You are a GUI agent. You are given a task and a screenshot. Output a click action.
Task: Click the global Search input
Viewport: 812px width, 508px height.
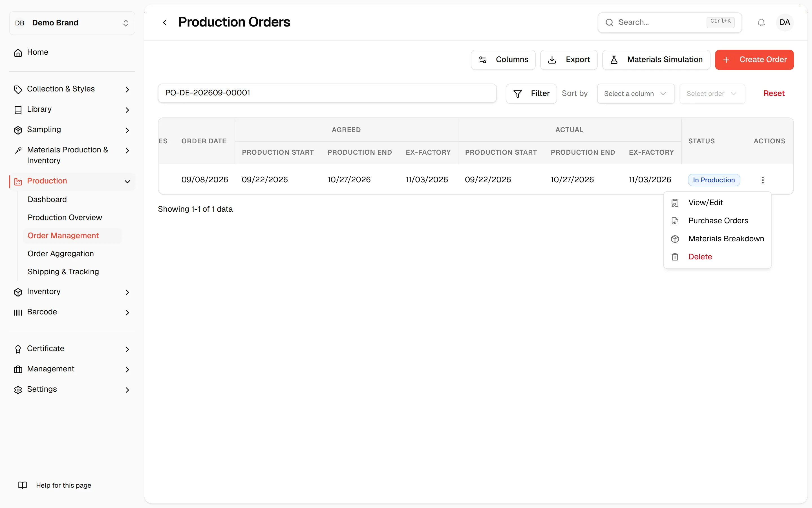(x=669, y=23)
